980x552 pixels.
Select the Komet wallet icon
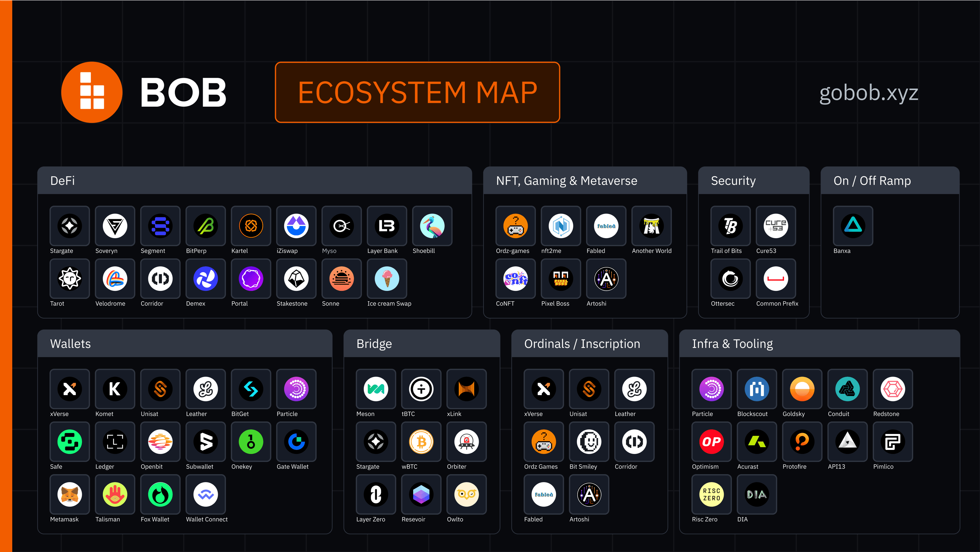point(115,389)
